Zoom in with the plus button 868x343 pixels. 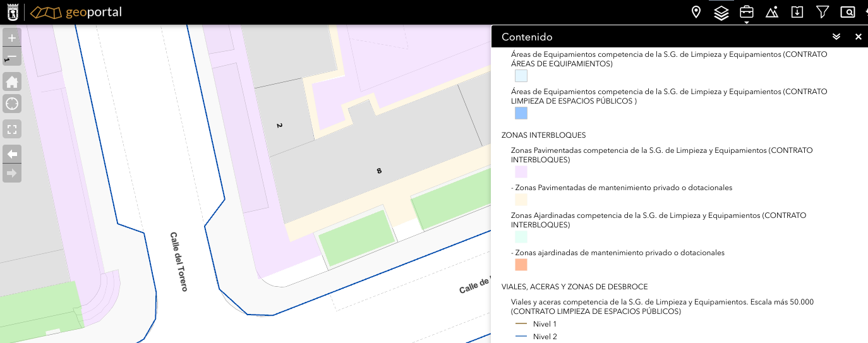click(x=12, y=38)
